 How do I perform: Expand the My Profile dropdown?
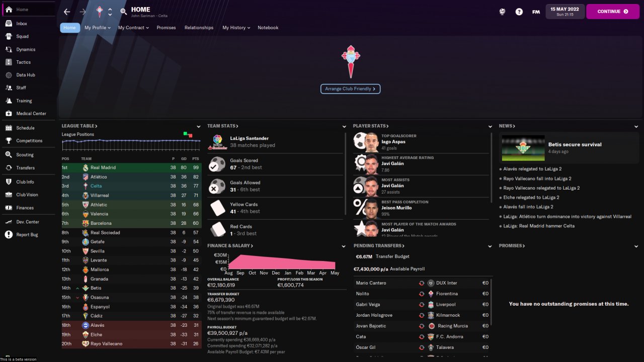click(x=98, y=28)
